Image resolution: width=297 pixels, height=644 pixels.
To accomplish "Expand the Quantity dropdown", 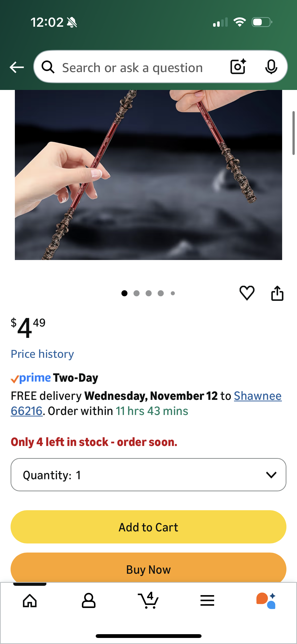I will [148, 475].
